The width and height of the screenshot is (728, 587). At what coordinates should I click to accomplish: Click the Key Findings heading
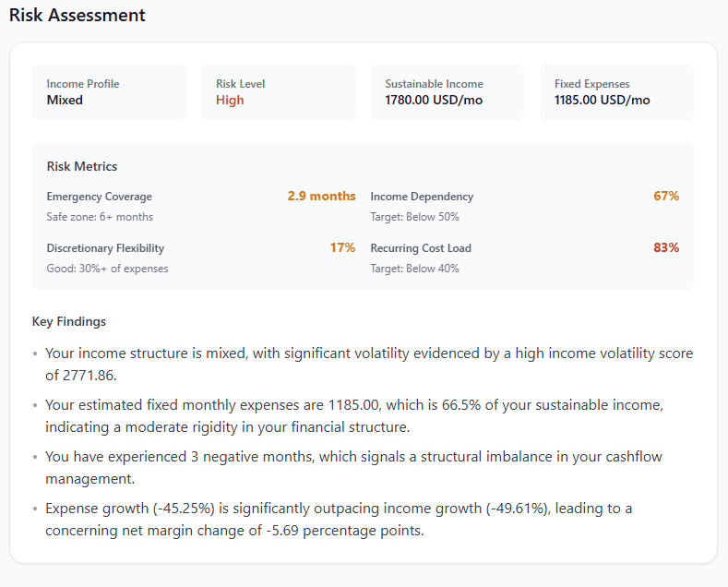tap(69, 322)
